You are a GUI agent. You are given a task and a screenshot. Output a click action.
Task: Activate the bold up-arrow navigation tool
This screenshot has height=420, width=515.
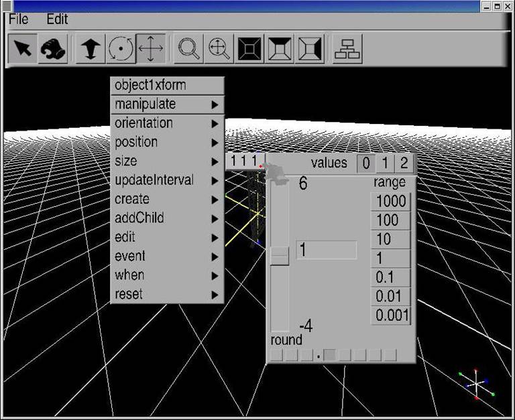91,48
